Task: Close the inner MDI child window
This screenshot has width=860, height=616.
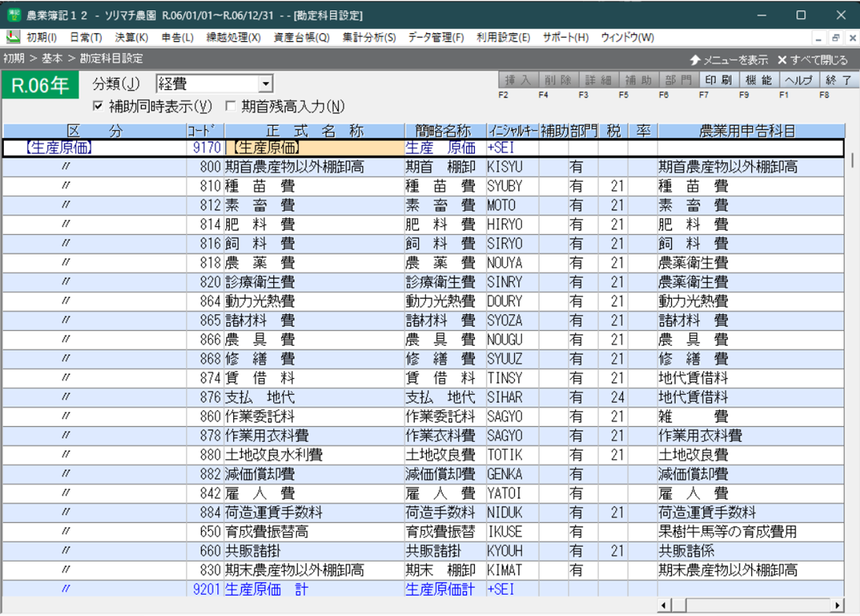Action: [852, 38]
